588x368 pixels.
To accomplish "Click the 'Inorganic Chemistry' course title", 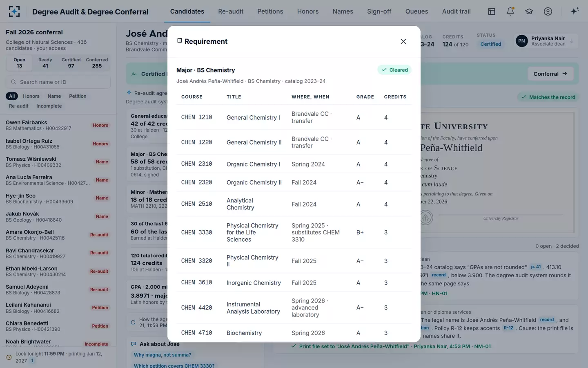I will 254,283.
